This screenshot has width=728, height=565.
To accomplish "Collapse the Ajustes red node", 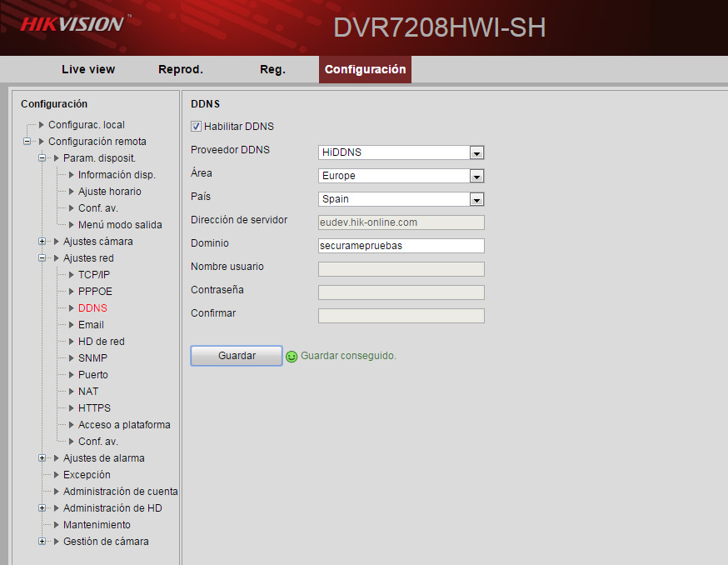I will (42, 257).
